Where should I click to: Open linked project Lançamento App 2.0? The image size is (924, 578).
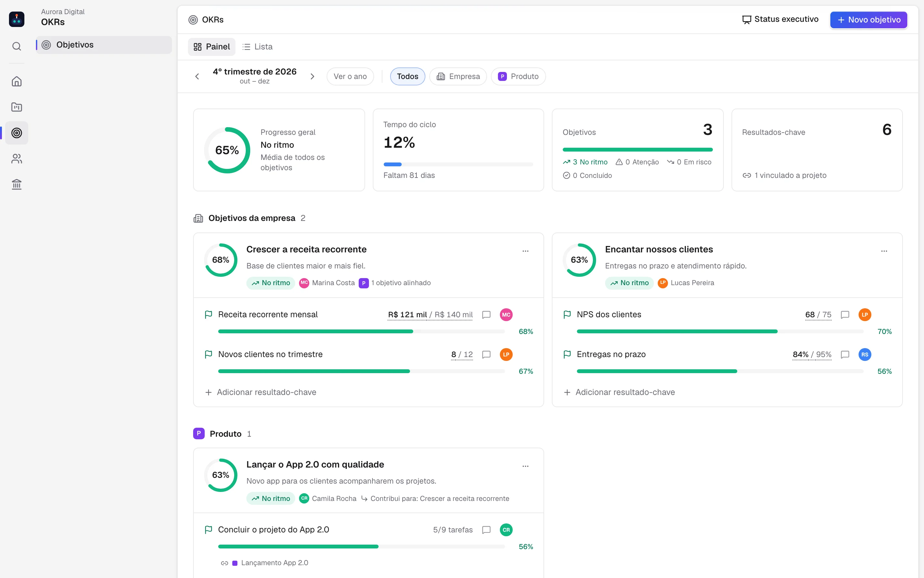click(x=265, y=563)
